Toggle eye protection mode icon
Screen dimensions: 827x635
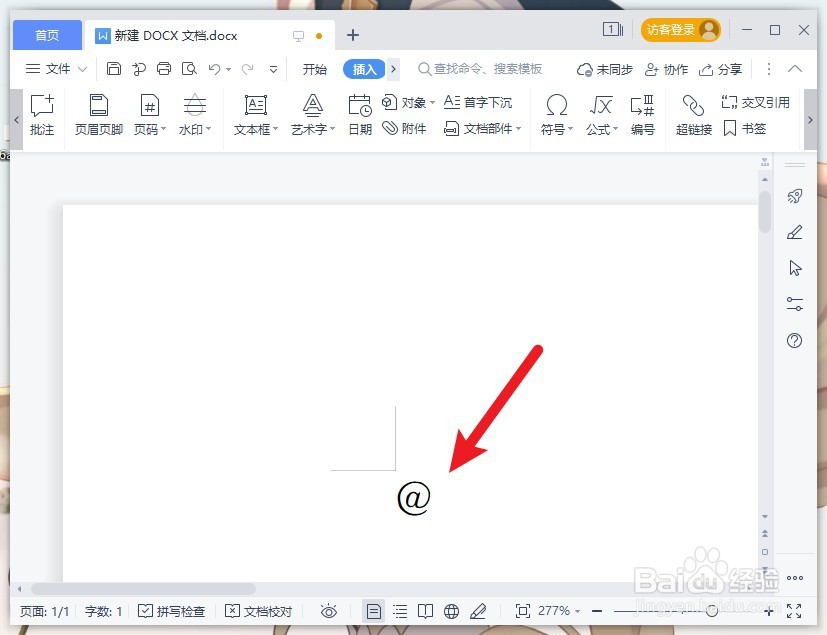click(x=329, y=611)
